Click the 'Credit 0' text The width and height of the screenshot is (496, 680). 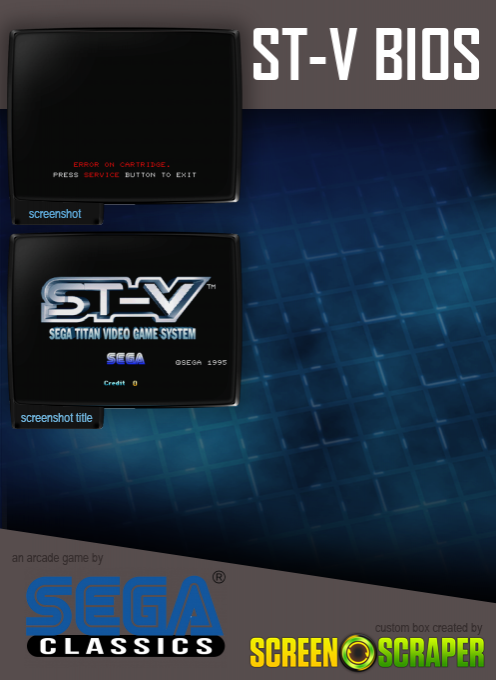pos(121,383)
